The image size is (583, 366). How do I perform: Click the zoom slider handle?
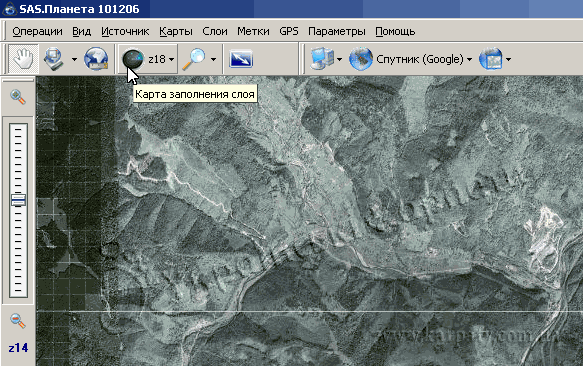point(18,200)
